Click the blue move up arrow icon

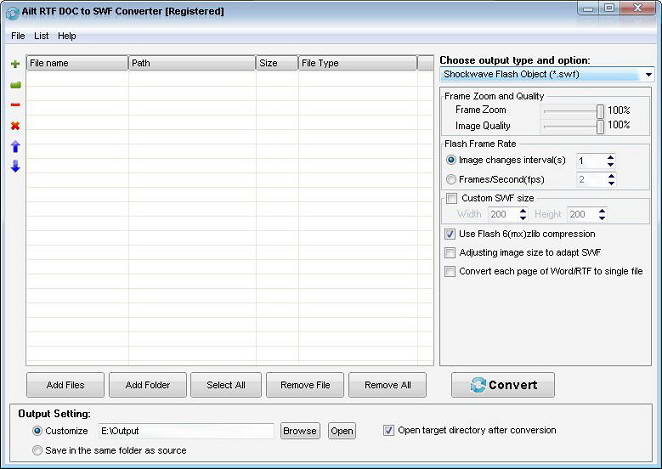click(15, 146)
